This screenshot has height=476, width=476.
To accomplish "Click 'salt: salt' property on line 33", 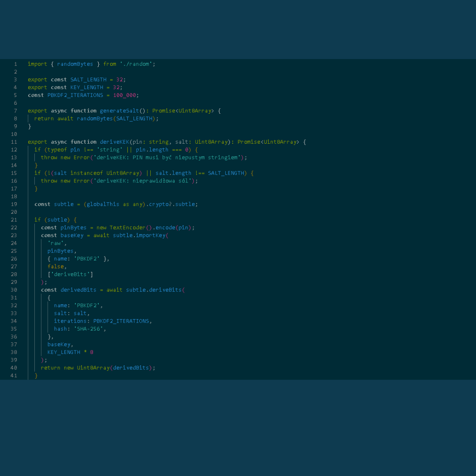I will click(x=70, y=313).
